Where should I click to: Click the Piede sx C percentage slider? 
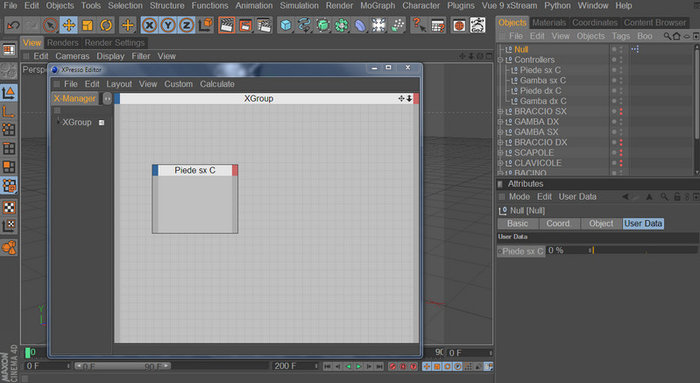click(x=645, y=250)
